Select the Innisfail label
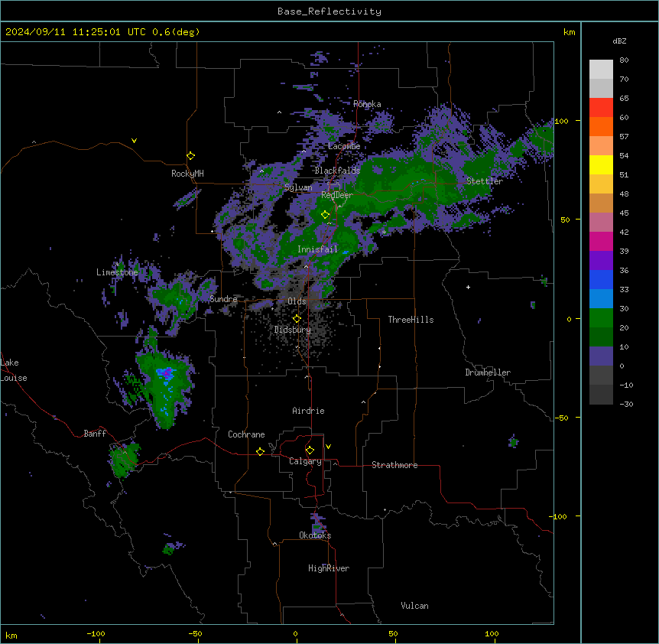The width and height of the screenshot is (659, 644). click(x=317, y=249)
